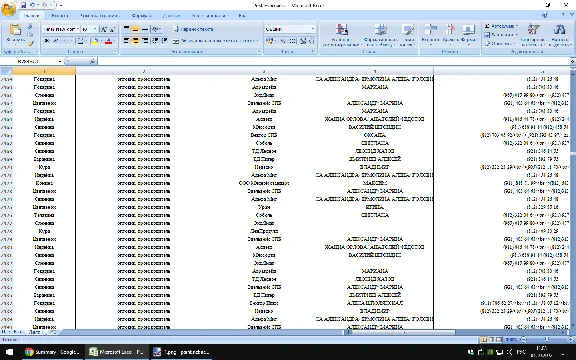
Task: Click the Insert cells icon
Action: coord(430,34)
